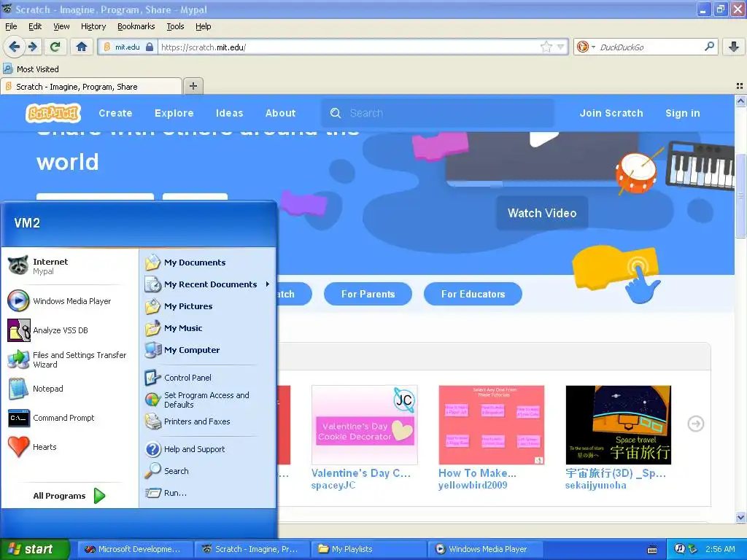Show the next featured projects with the carousel arrow
This screenshot has height=560, width=747.
695,424
